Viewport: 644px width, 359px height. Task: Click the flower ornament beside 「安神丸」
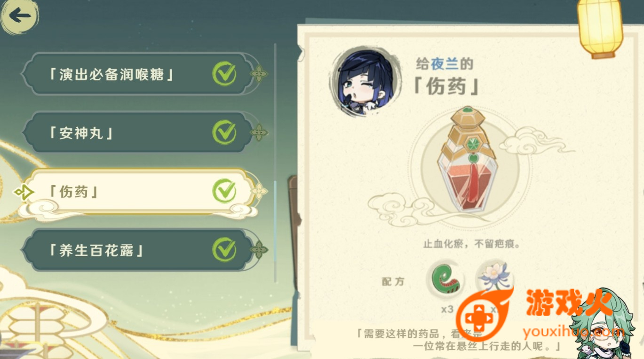(259, 133)
